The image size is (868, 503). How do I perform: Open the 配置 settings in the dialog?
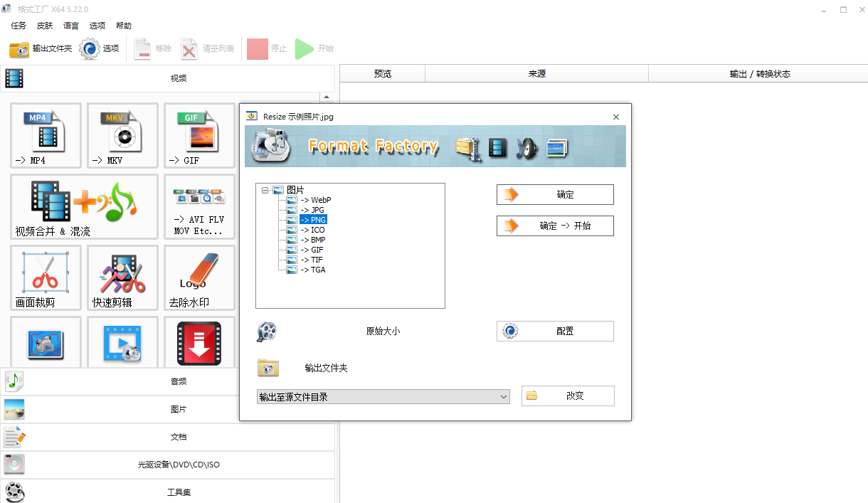point(555,331)
